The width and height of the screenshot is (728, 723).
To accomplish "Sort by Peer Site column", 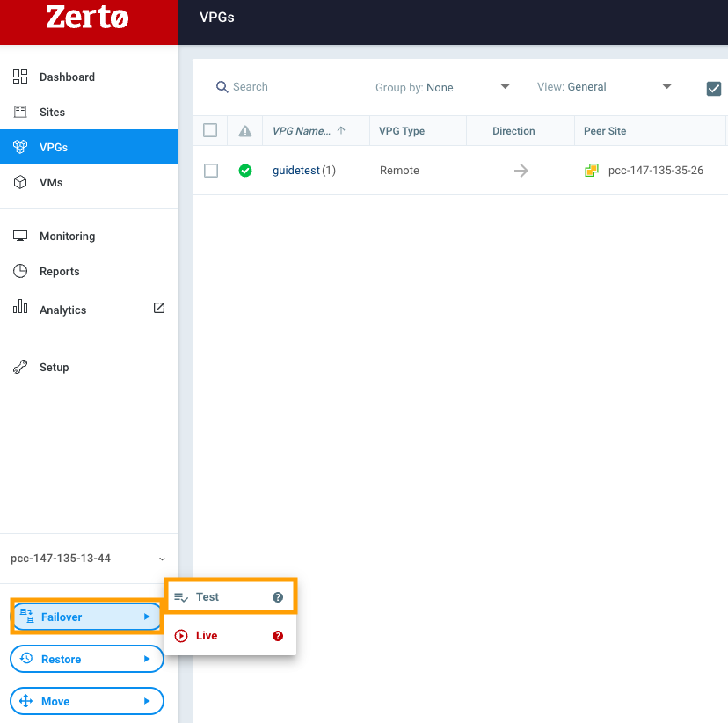I will [650, 131].
